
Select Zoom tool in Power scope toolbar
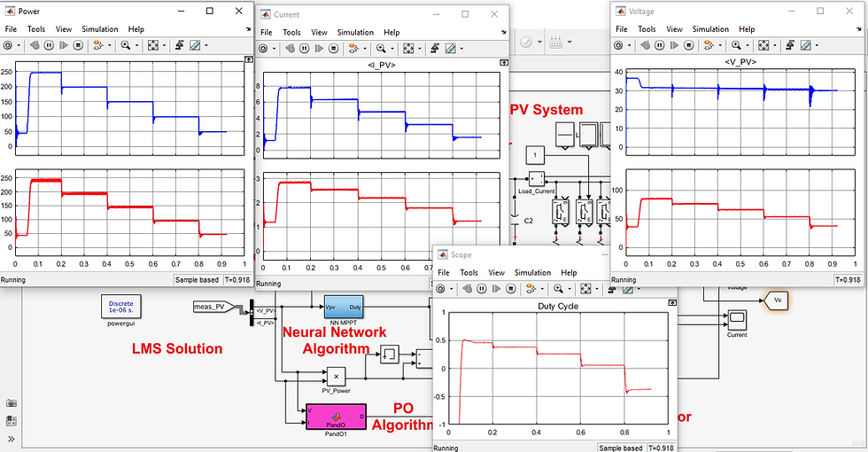[126, 45]
